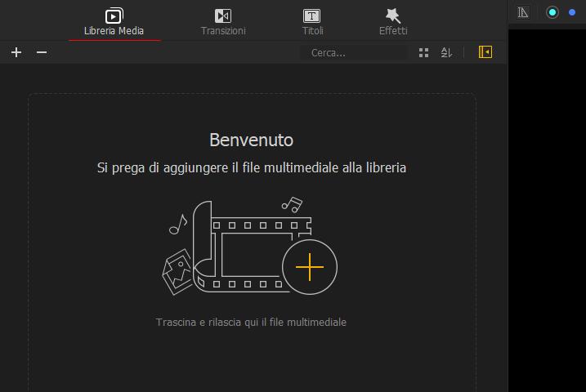This screenshot has height=392, width=586.
Task: Switch to the Transizioni tab
Action: coord(223,22)
